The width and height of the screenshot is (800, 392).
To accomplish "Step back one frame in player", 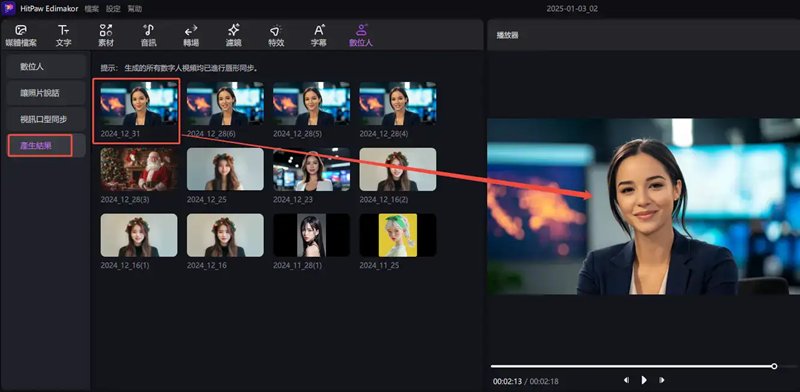I will [x=627, y=380].
